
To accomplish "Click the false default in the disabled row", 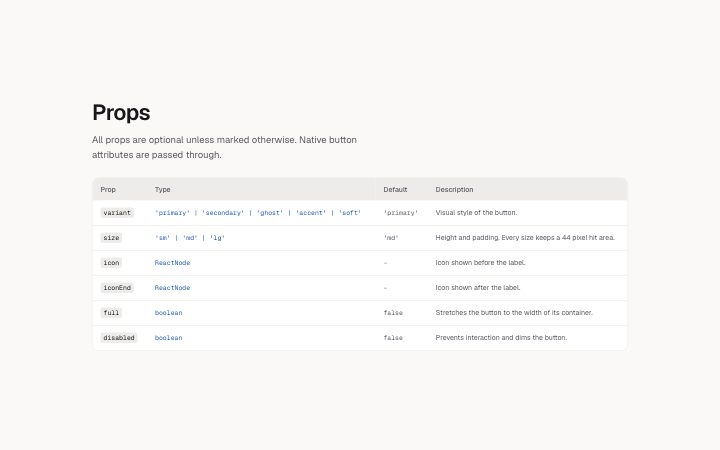I will [x=393, y=338].
